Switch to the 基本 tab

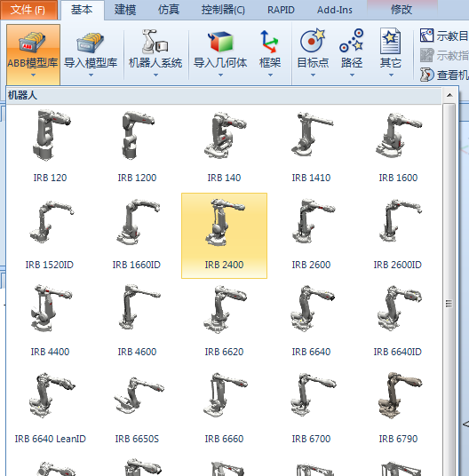(82, 10)
